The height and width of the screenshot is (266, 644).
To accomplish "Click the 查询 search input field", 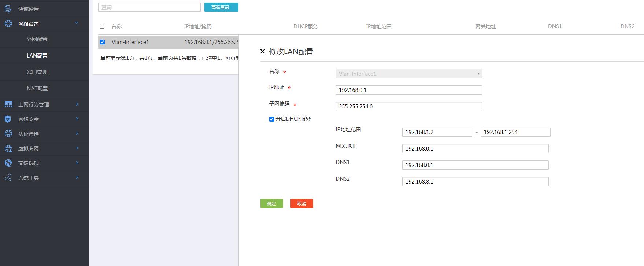I will 149,7.
